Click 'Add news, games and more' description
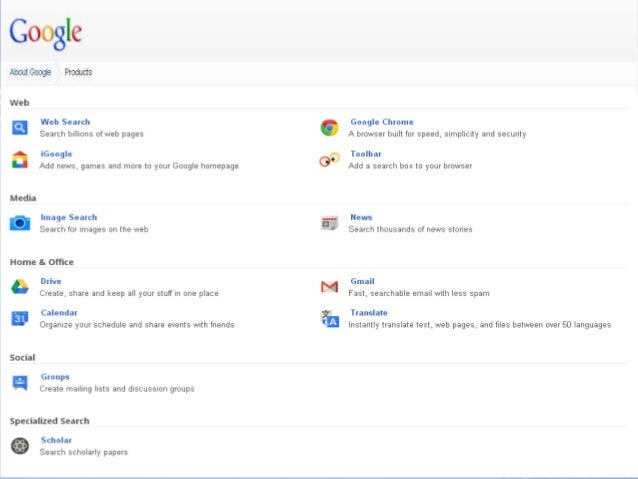This screenshot has width=638, height=479. [x=139, y=166]
